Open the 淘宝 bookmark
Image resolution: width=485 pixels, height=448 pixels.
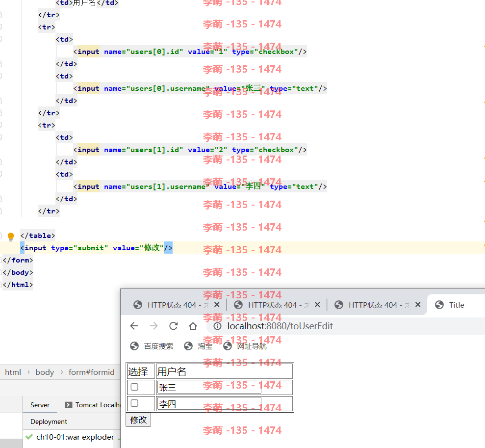click(198, 346)
